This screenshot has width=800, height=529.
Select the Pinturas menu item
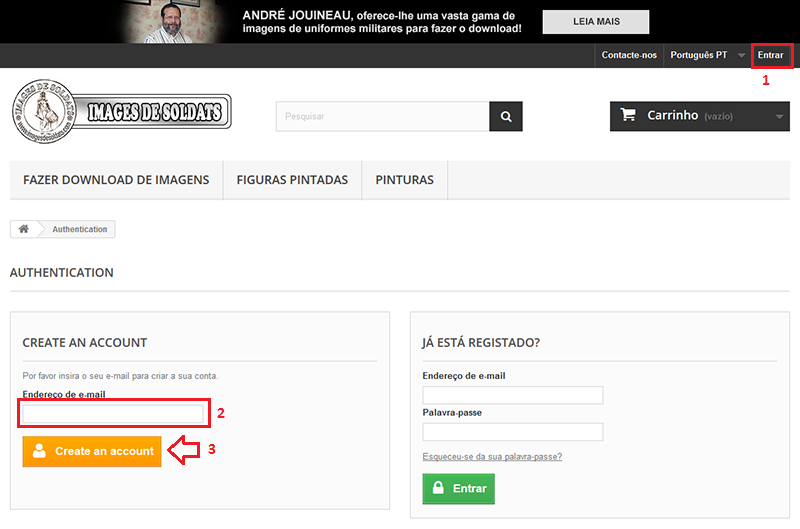click(x=404, y=180)
